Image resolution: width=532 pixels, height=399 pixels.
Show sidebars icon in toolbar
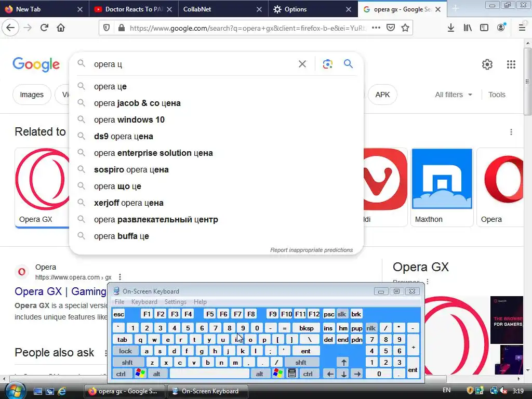click(x=484, y=28)
